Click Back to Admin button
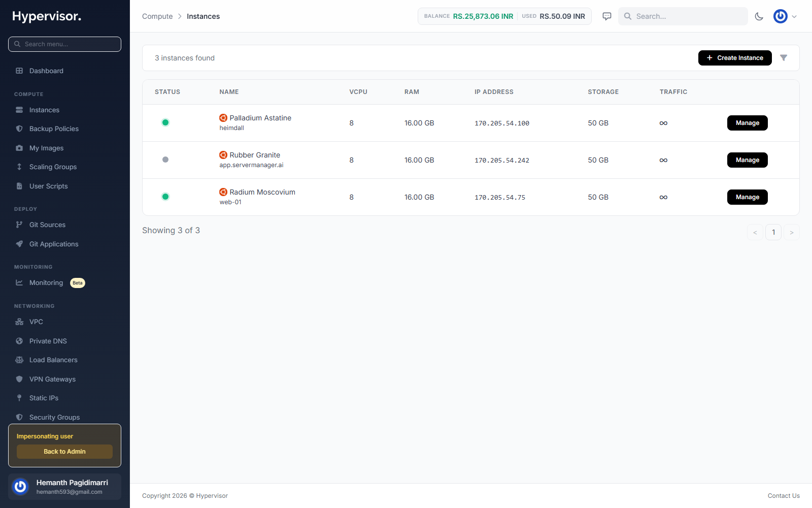 pyautogui.click(x=64, y=452)
